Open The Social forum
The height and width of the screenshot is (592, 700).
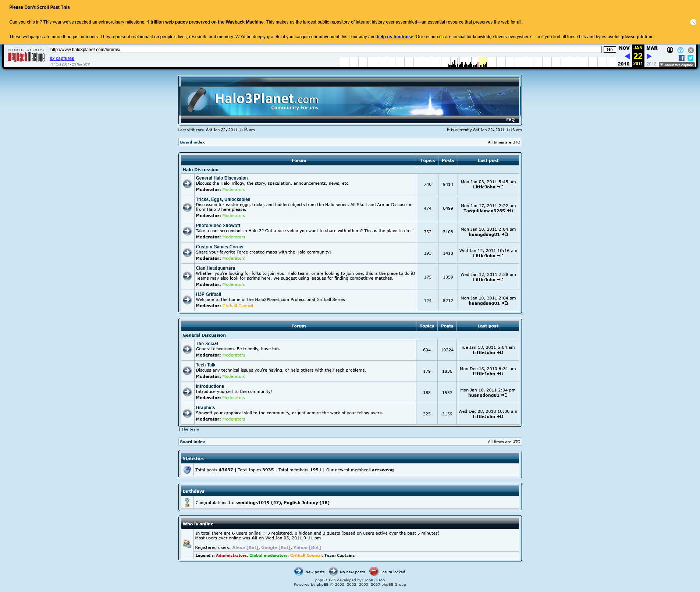point(207,344)
